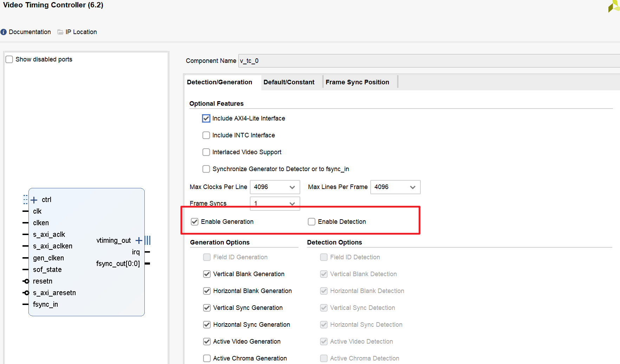Open the IP Location link
The image size is (620, 364).
81,32
